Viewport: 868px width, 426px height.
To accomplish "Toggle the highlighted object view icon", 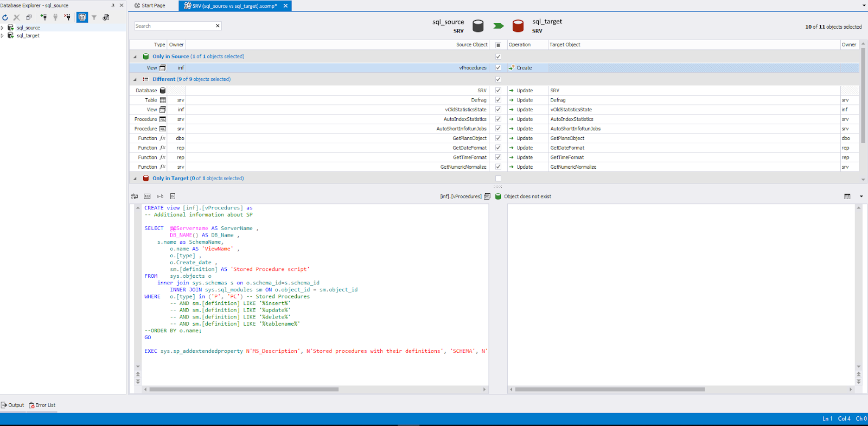I will [82, 17].
